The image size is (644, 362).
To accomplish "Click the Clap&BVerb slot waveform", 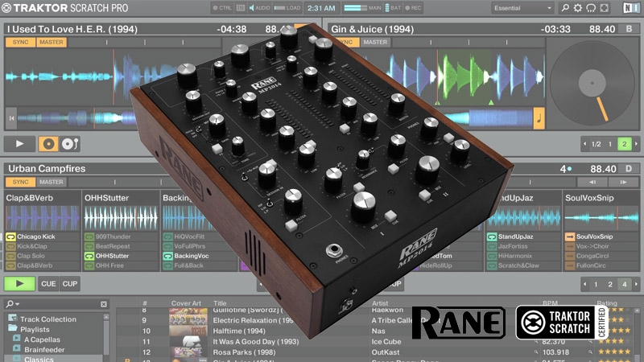I will tap(43, 217).
